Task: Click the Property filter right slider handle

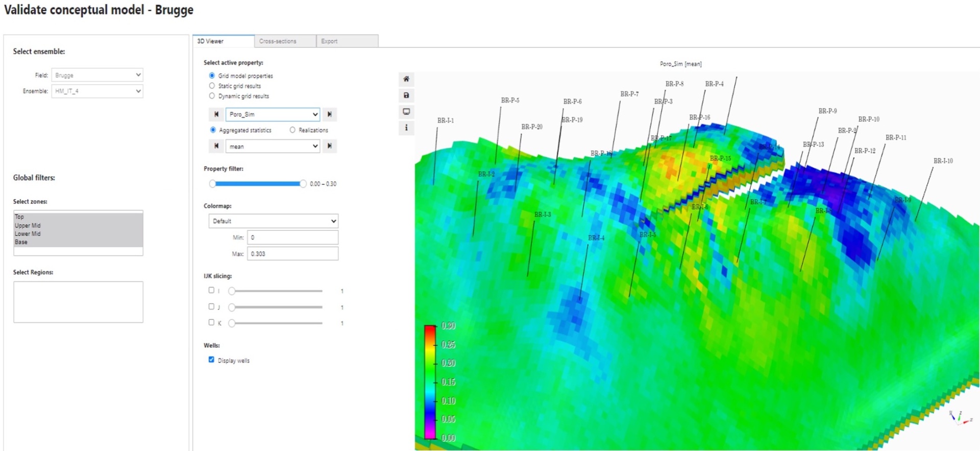Action: click(x=303, y=184)
